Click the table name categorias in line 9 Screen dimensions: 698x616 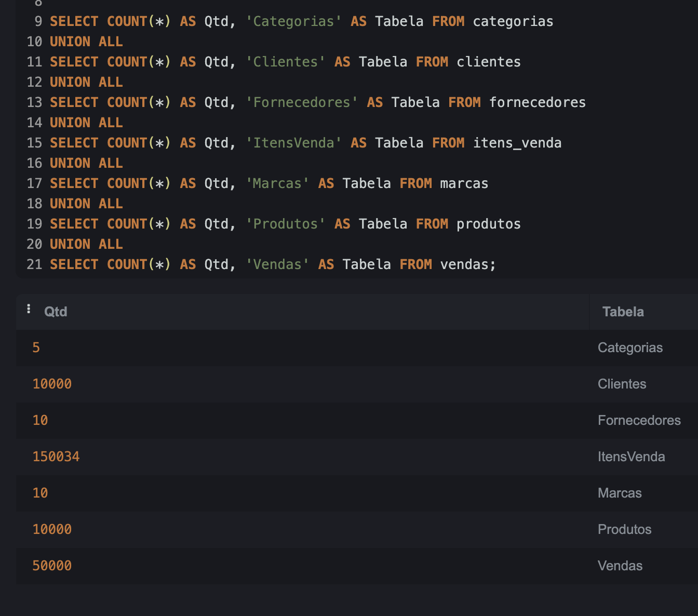point(513,21)
